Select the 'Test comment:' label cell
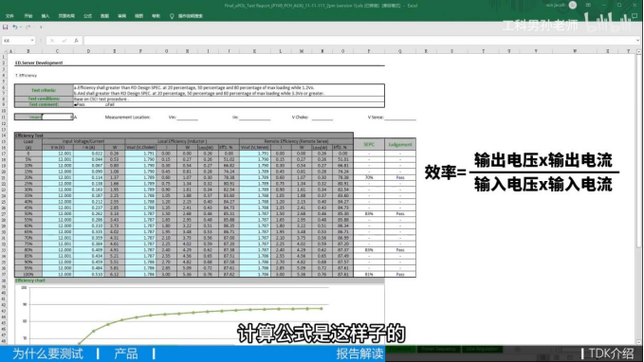This screenshot has width=644, height=362. 44,104
